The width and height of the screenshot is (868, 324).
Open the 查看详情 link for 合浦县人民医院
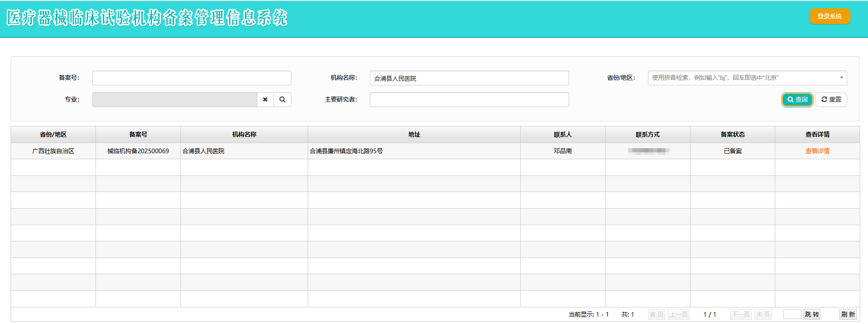(x=817, y=151)
